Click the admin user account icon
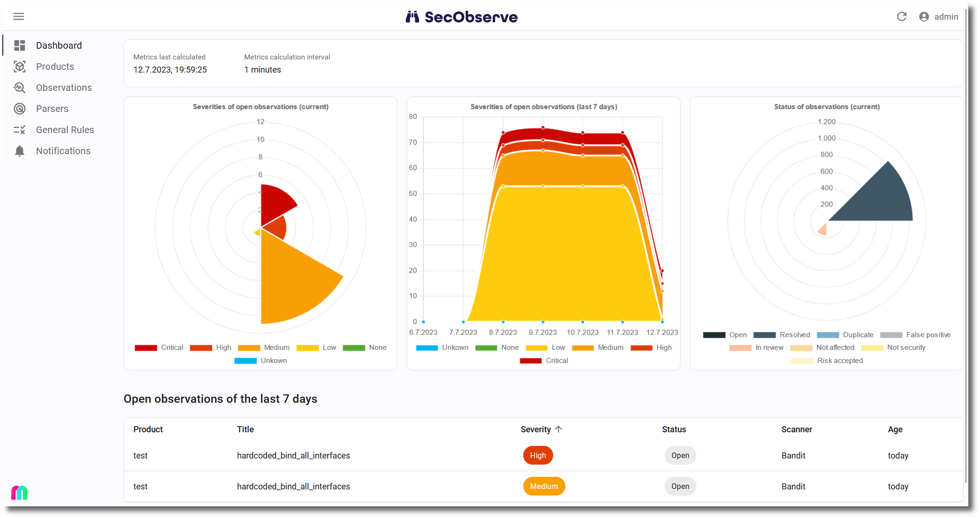This screenshot has height=518, width=980. coord(924,17)
